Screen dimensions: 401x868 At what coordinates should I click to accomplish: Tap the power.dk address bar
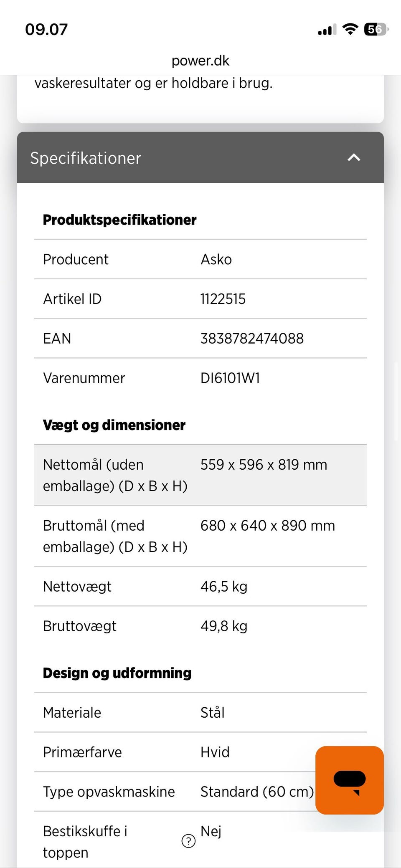point(200,61)
